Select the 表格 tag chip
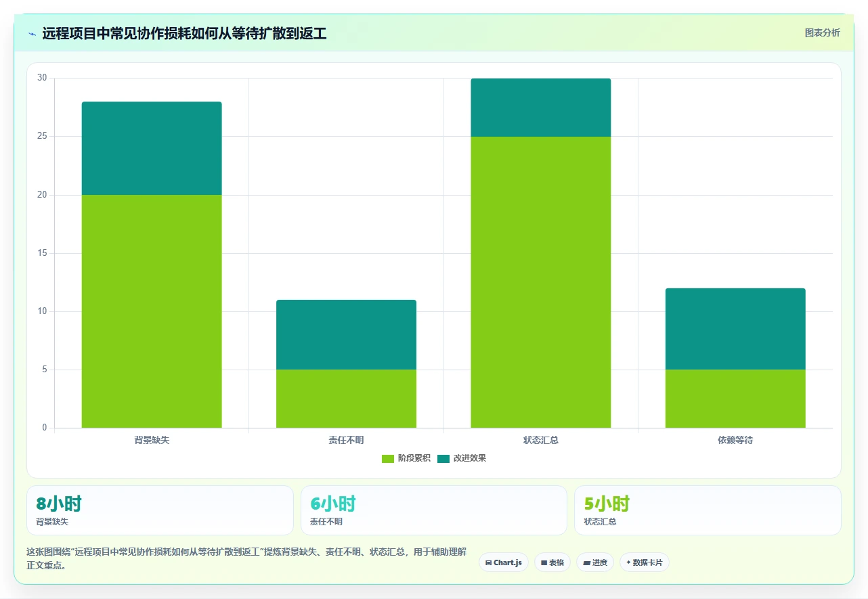Screen dimensions: 868x599 [x=552, y=562]
